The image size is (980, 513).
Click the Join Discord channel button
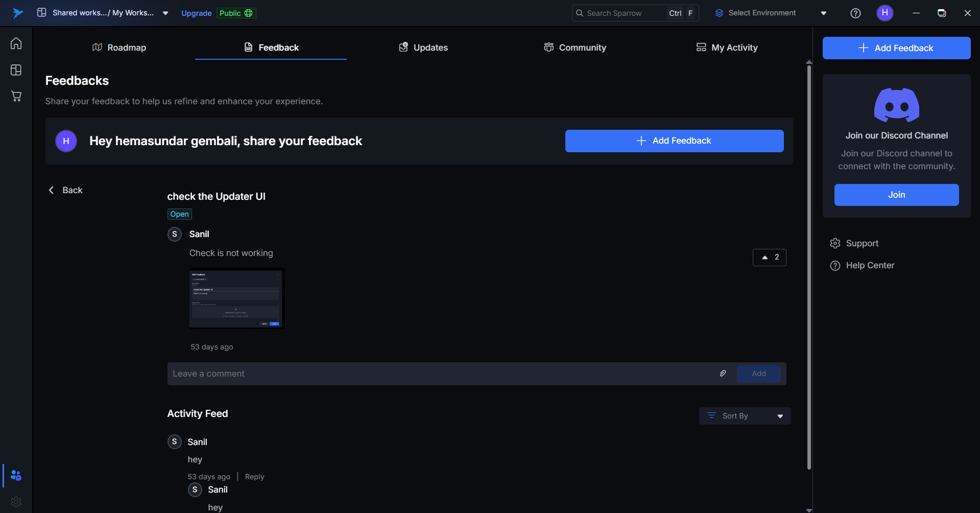(896, 195)
